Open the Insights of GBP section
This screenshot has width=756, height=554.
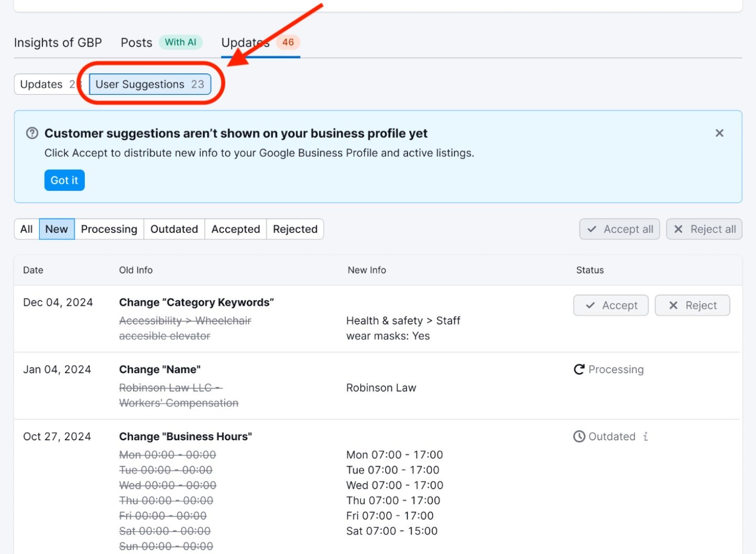point(58,42)
